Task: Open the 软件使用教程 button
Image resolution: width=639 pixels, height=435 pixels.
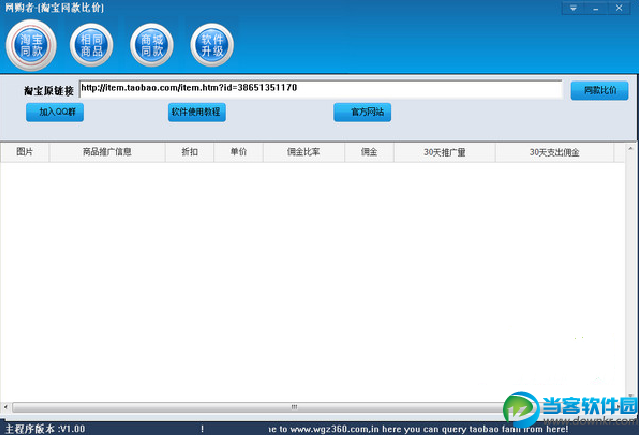Action: tap(197, 112)
